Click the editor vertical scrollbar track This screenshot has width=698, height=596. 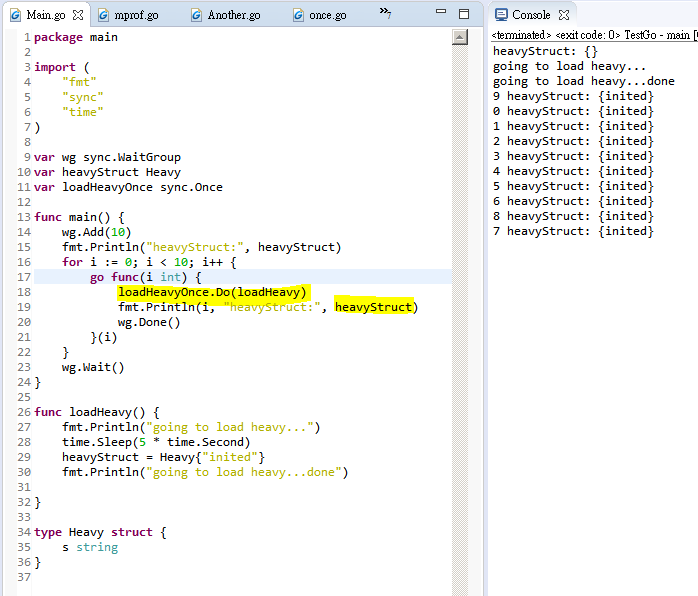pos(460,300)
